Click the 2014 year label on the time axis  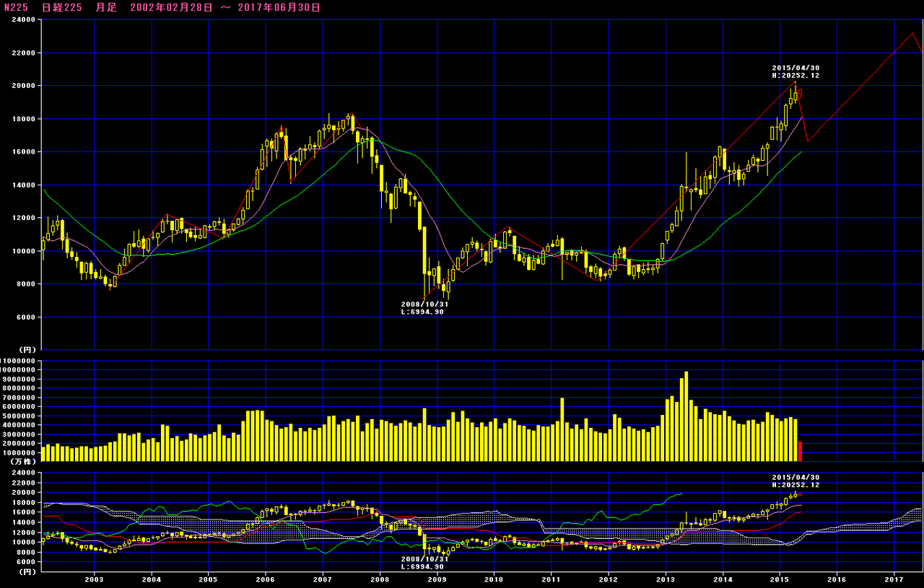point(723,579)
